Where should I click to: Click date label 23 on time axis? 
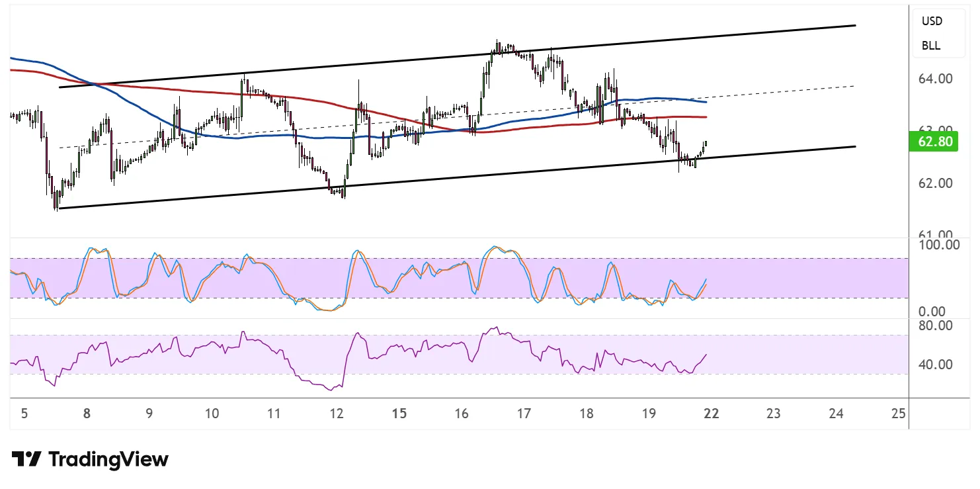pos(773,414)
